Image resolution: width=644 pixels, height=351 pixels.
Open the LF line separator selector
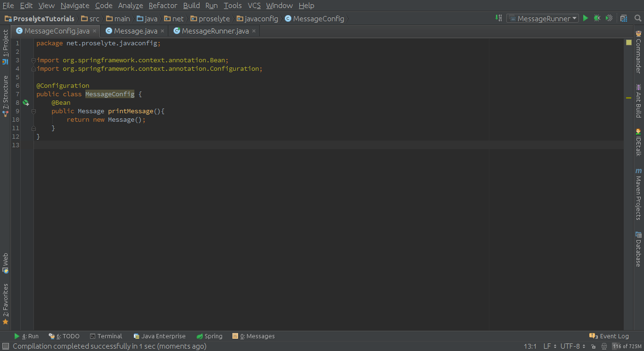pos(550,346)
